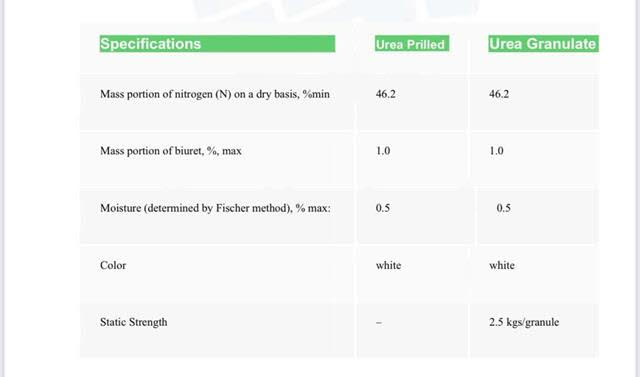Viewport: 640px width, 377px height.
Task: Select prilled moisture value 0.5
Action: (383, 208)
